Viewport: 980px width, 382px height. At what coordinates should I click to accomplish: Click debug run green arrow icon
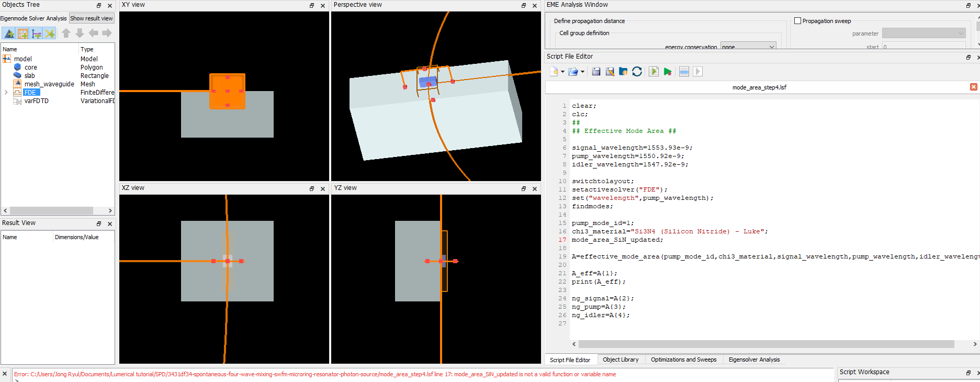click(x=668, y=72)
